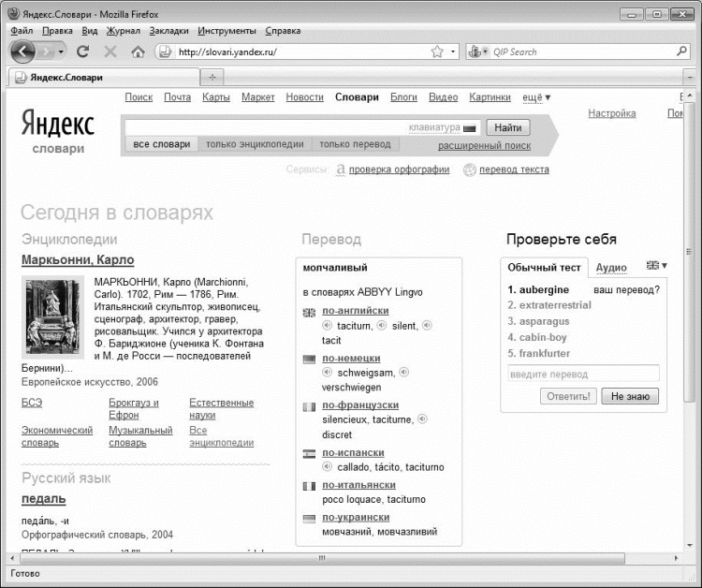Open the test language flag dropdown
Viewport: 702px width, 588px height.
[x=656, y=266]
